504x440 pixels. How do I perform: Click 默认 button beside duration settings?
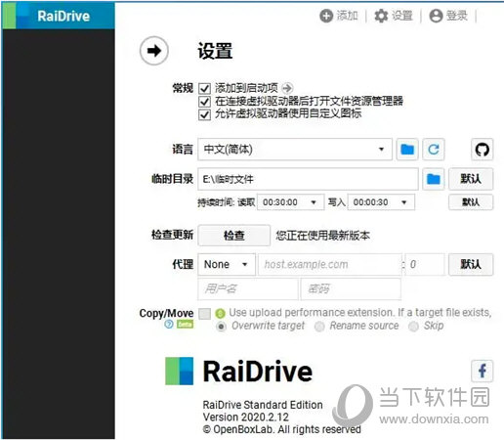[471, 202]
